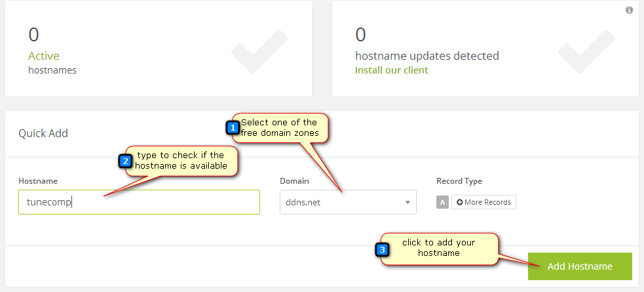Viewport: 644px width, 292px height.
Task: Click the word hostnames under Active
Action: (52, 70)
